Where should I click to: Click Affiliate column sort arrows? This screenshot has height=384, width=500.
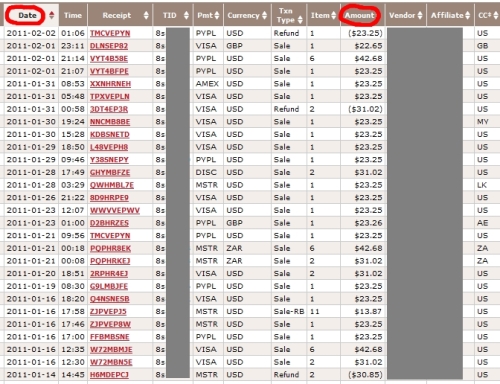[x=468, y=15]
